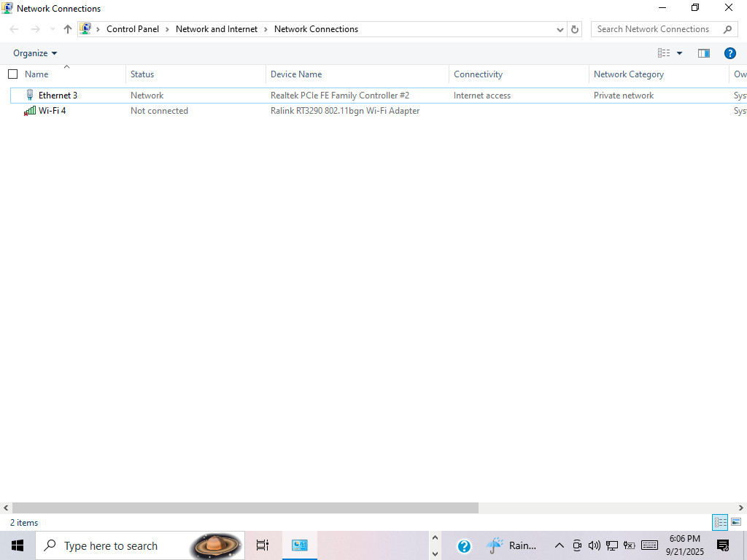
Task: Navigate to Network and Internet breadcrumb
Action: 216,29
